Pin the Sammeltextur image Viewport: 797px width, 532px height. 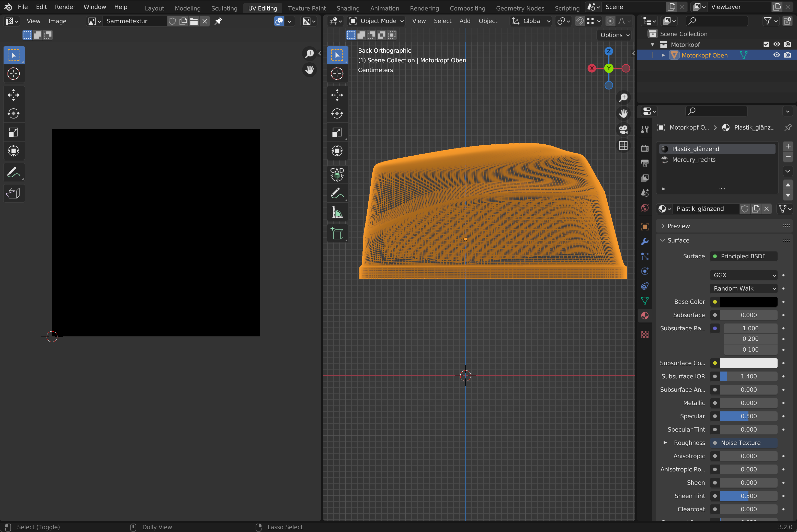218,21
